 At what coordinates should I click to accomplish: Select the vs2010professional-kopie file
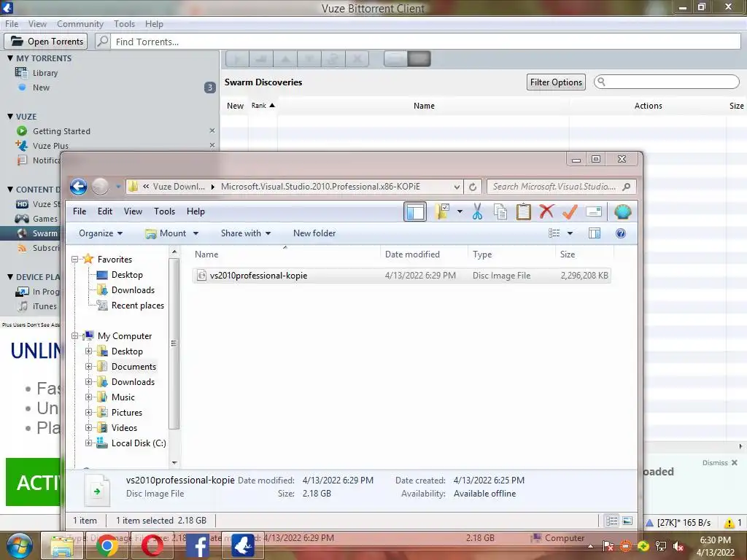coord(402,275)
